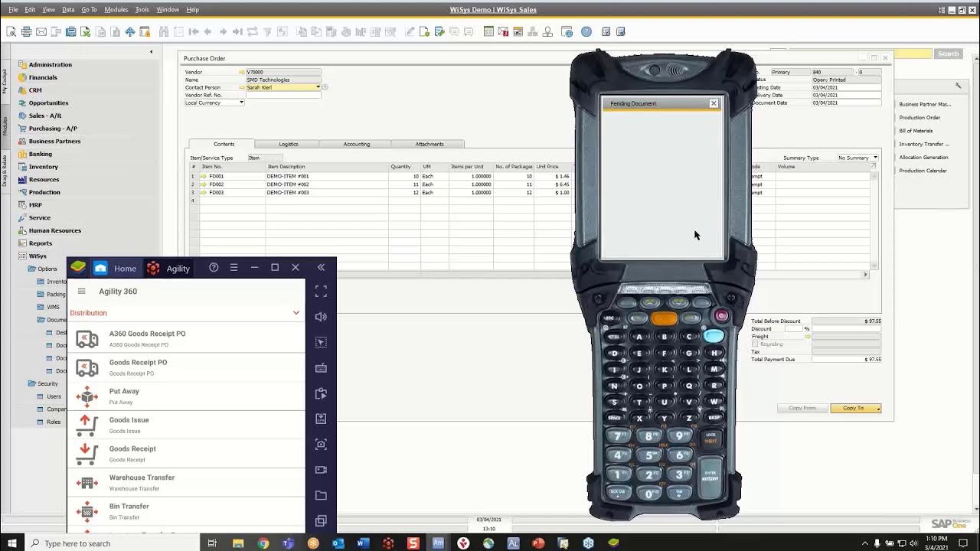Click the emulator fullscreen icon
The width and height of the screenshot is (980, 551).
coord(321,292)
